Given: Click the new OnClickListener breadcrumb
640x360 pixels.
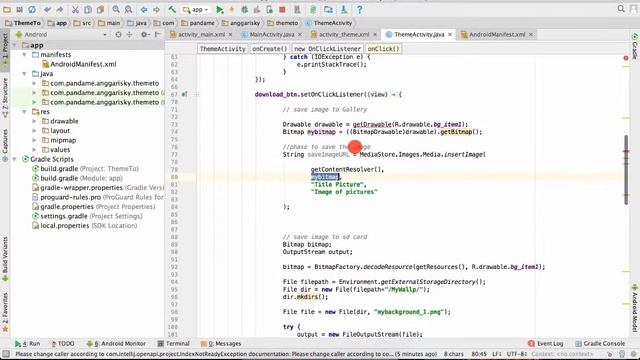Looking at the screenshot, I should [327, 49].
